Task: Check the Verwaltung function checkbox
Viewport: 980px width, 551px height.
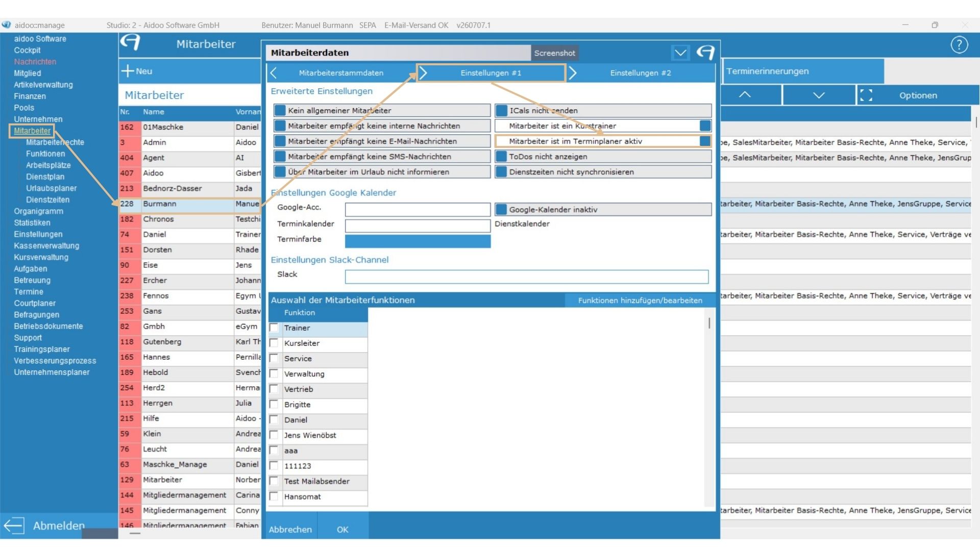Action: pyautogui.click(x=274, y=373)
